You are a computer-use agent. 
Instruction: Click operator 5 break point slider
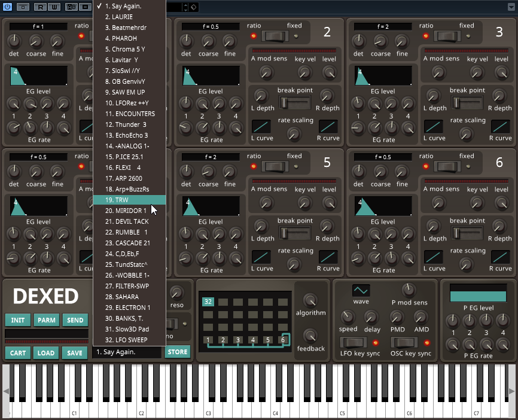tap(295, 233)
